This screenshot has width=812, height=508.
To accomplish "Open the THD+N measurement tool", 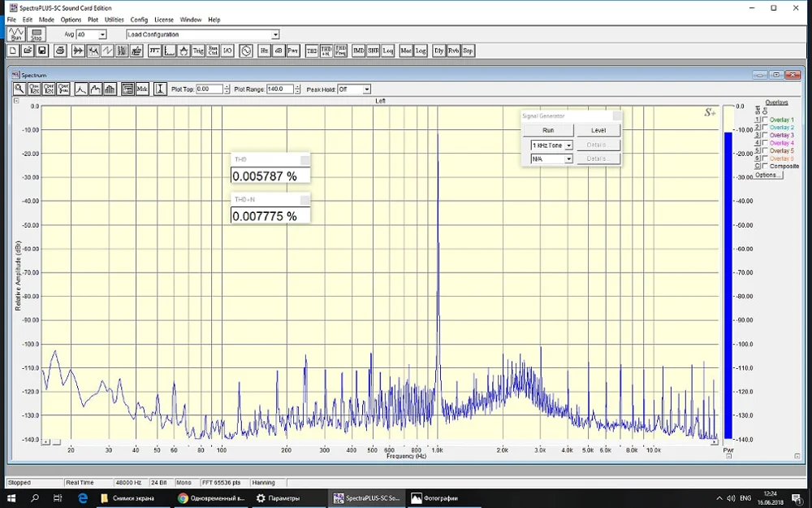I will pyautogui.click(x=326, y=50).
